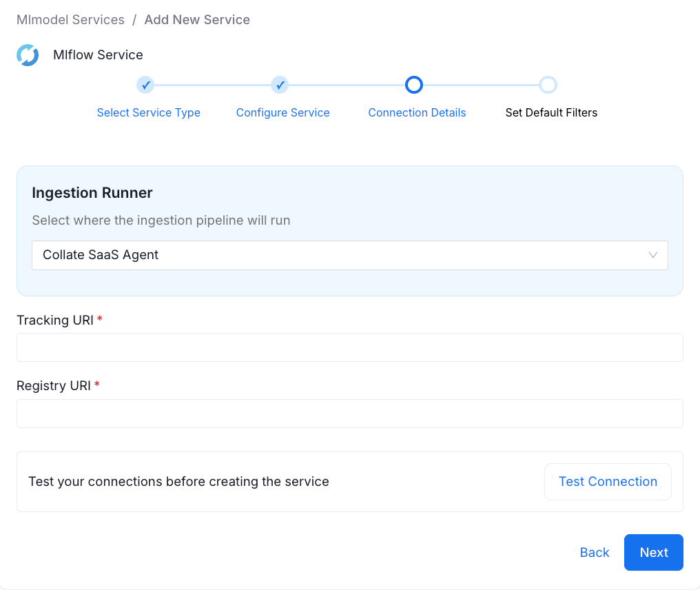The image size is (700, 590).
Task: Click the Next button
Action: tap(654, 553)
